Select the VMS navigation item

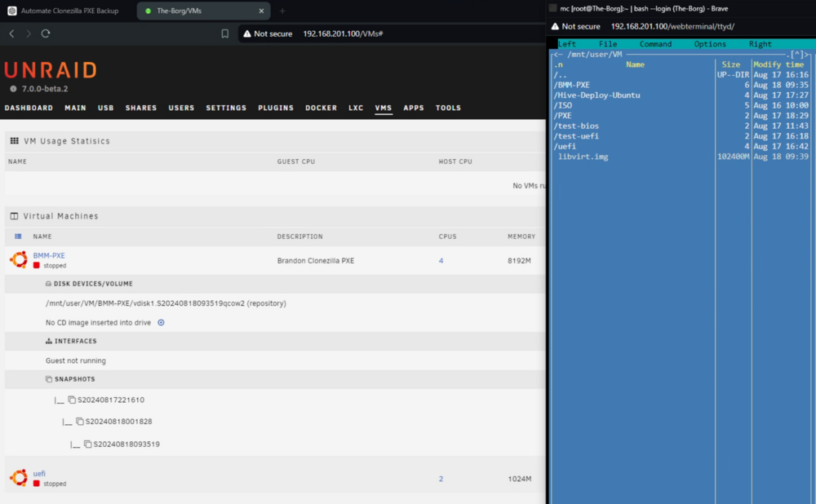click(x=383, y=108)
